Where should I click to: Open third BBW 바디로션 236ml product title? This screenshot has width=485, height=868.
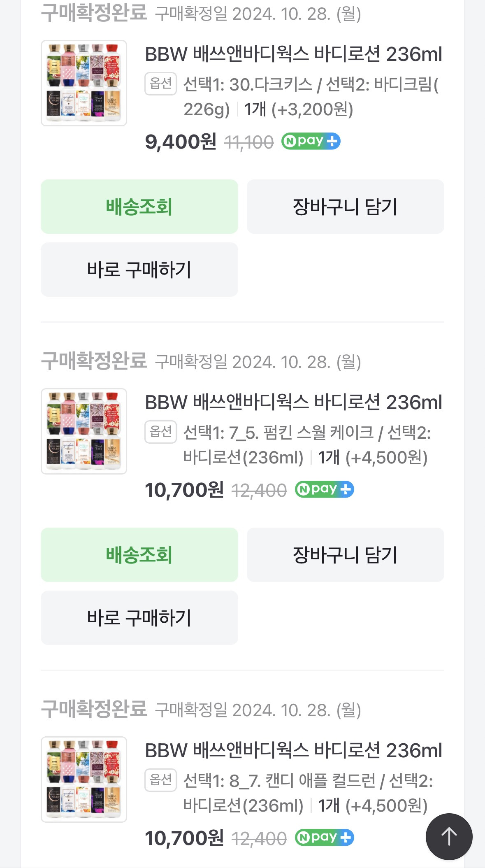tap(293, 751)
